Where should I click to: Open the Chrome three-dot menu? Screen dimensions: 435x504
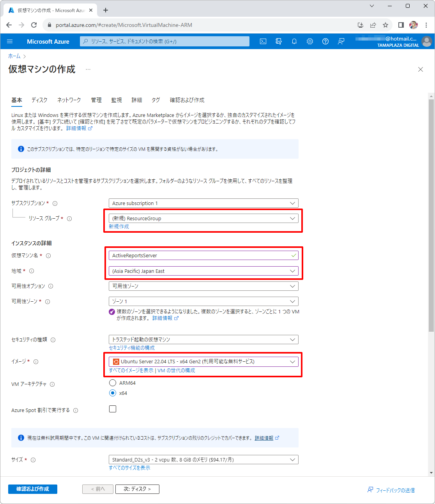pyautogui.click(x=426, y=25)
